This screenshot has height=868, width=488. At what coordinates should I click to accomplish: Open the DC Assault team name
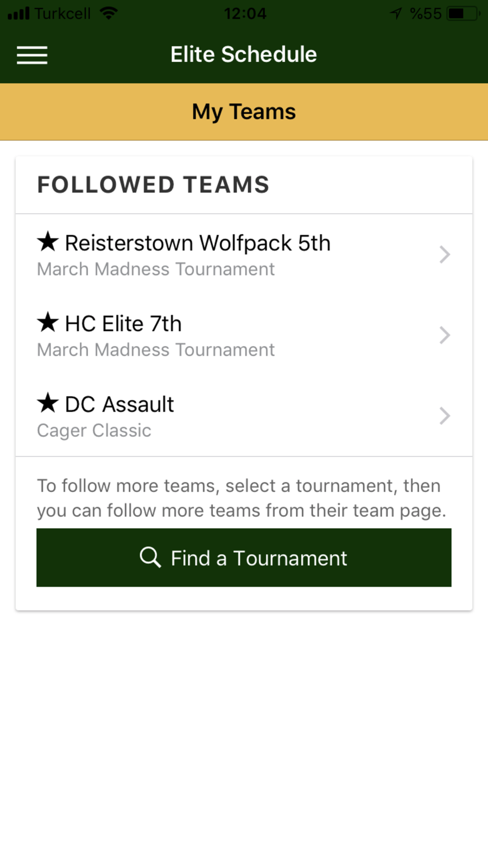pyautogui.click(x=119, y=404)
